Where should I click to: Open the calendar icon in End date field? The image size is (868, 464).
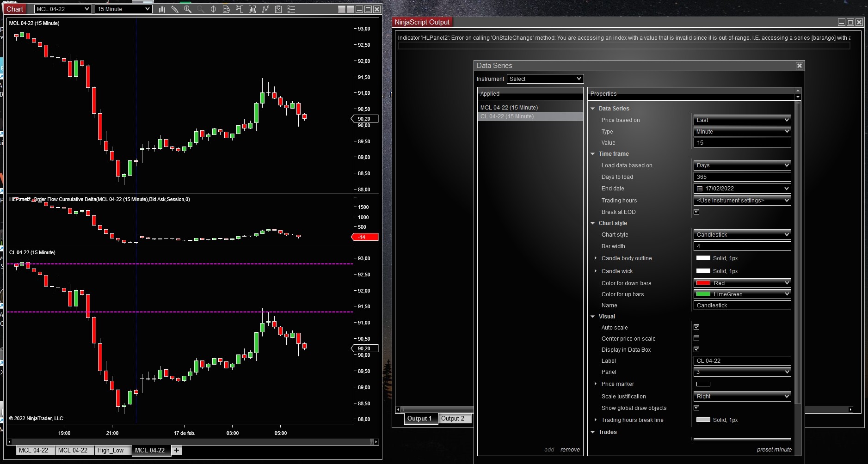tap(700, 189)
